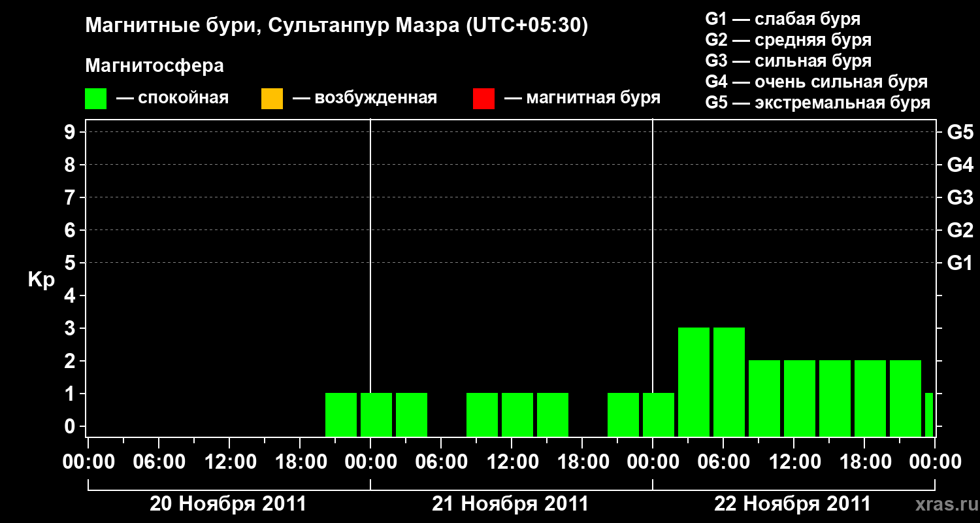Click the orange 'возбужденная' legend swatch
980x523 pixels.
pyautogui.click(x=272, y=99)
